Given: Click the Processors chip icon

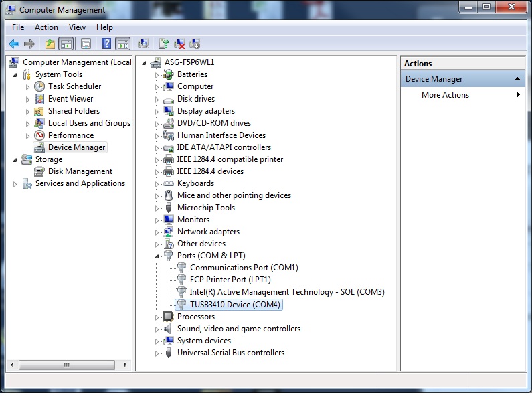Looking at the screenshot, I should point(168,317).
